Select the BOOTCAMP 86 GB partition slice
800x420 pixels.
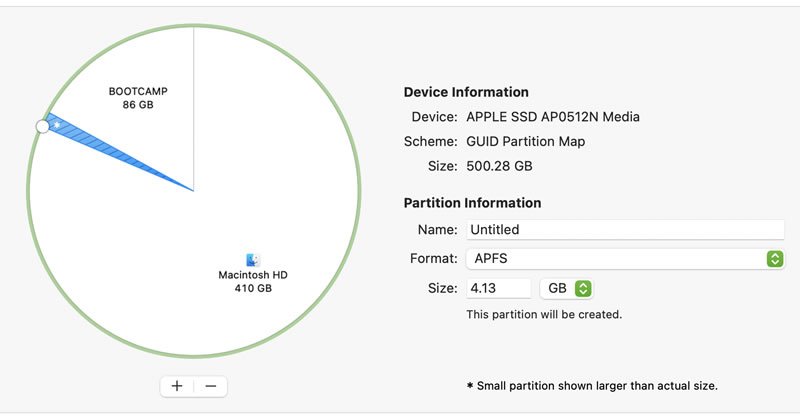138,98
